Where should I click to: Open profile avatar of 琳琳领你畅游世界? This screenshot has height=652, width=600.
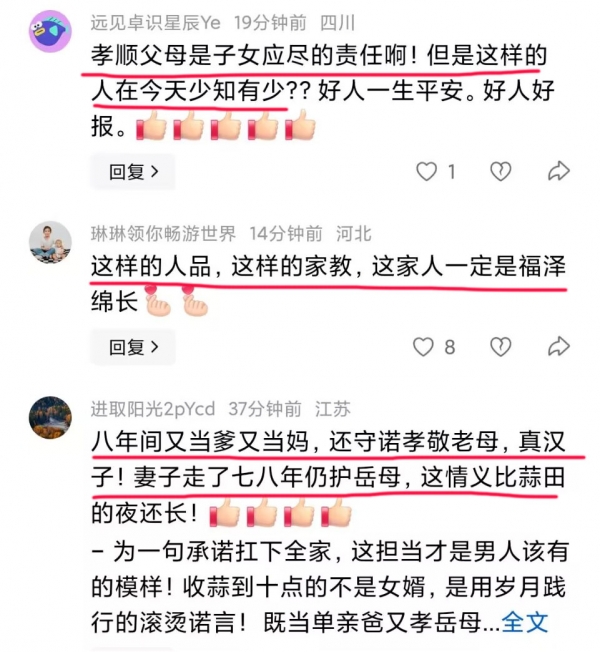click(x=50, y=242)
